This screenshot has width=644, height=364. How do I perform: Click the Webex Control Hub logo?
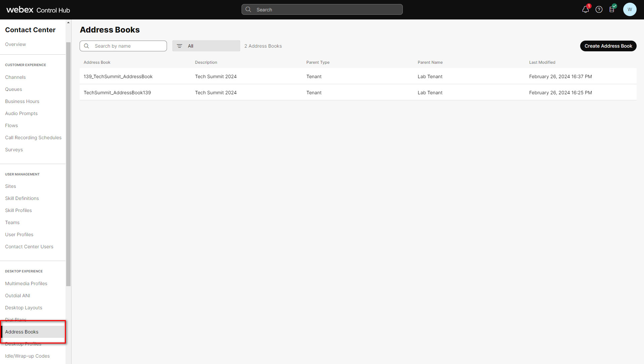pos(38,10)
